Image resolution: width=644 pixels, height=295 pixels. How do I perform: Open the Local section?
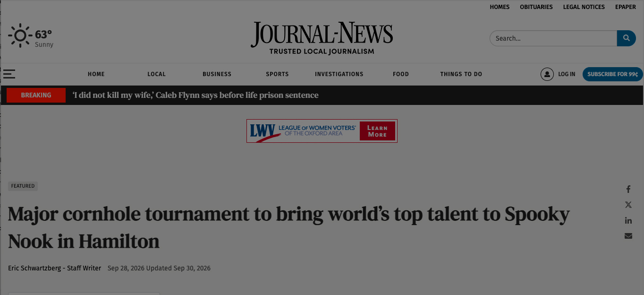point(156,74)
